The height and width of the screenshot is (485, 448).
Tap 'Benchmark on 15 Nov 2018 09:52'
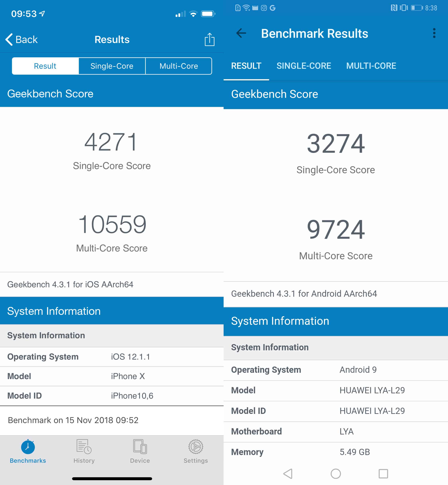(x=73, y=420)
